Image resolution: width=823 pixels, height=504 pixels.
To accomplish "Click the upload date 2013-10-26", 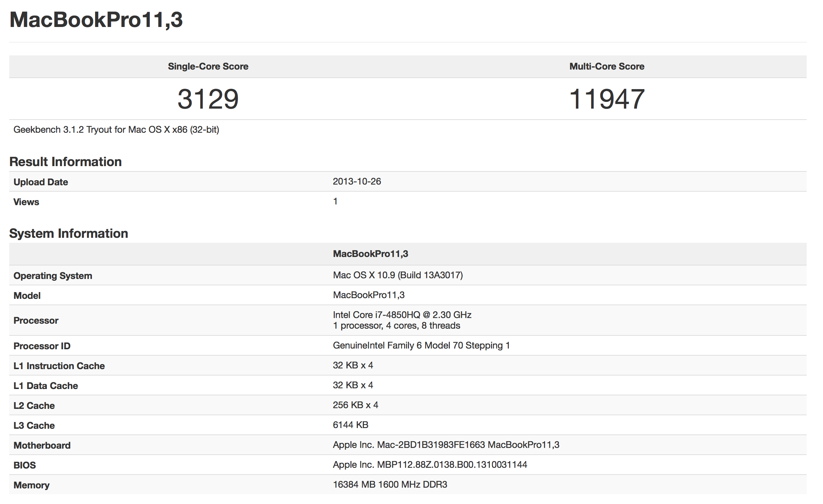I will pos(357,181).
